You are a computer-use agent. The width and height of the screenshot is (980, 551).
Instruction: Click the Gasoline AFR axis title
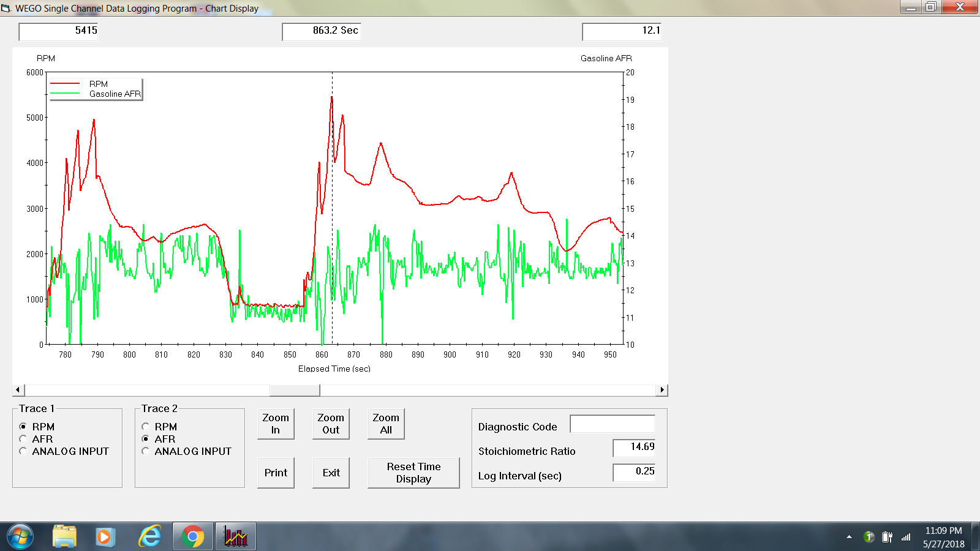[606, 58]
